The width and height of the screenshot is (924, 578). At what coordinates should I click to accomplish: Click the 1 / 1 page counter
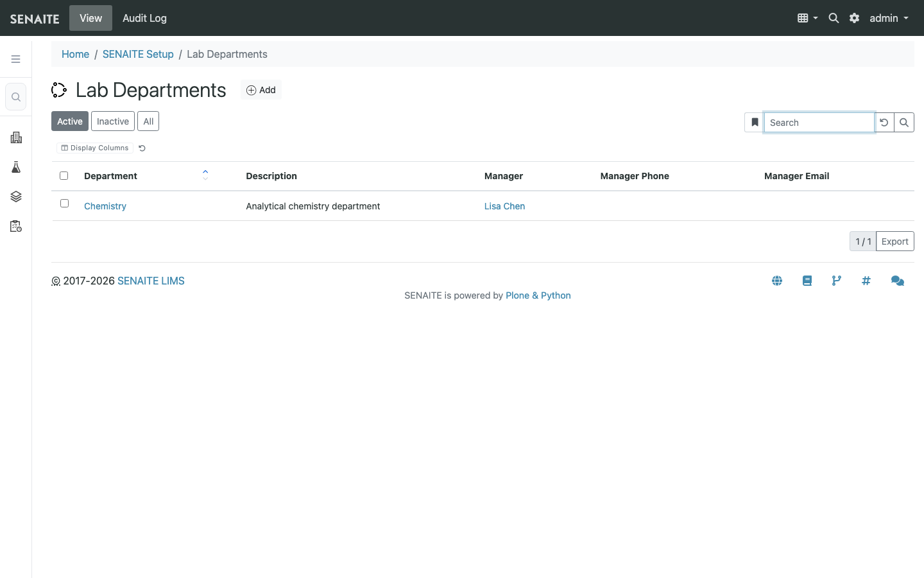point(863,241)
